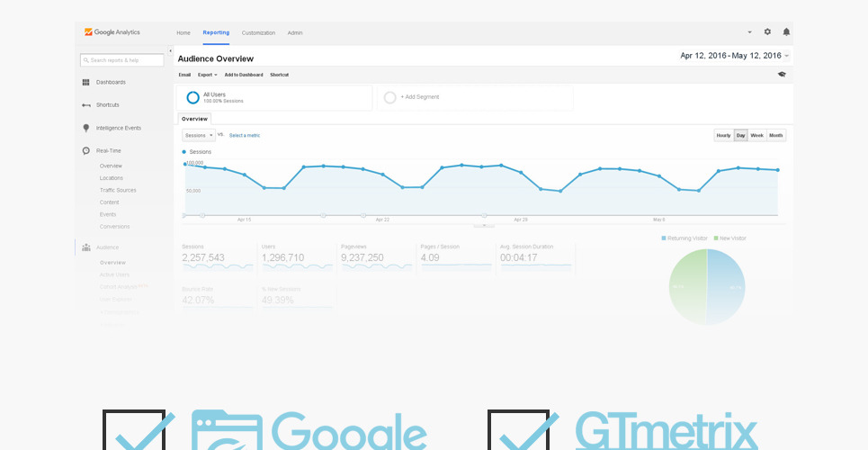Click the Intelligence Events lightbulb icon
This screenshot has height=450, width=868.
click(86, 128)
